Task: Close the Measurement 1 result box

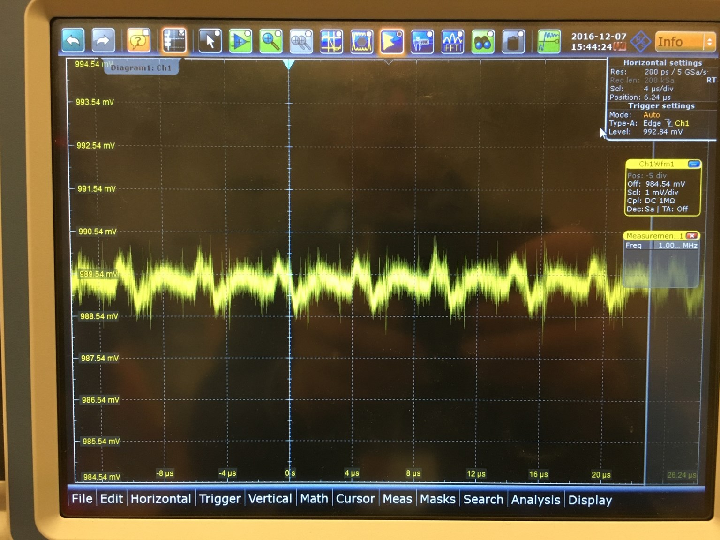Action: pos(692,236)
